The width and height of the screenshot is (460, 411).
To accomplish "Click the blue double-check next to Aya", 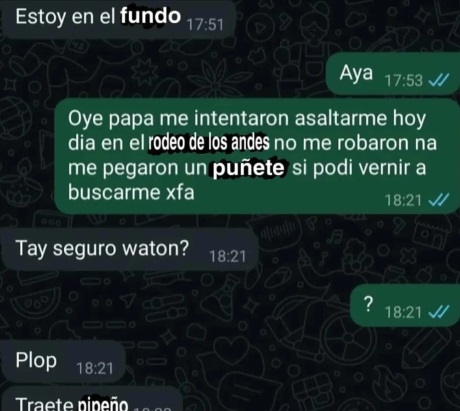I will (x=439, y=80).
